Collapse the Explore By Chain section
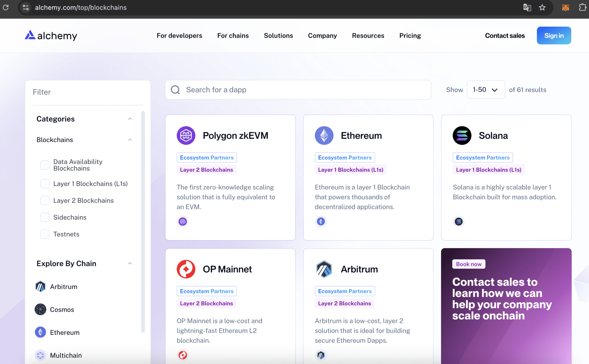589x364 pixels. (130, 263)
